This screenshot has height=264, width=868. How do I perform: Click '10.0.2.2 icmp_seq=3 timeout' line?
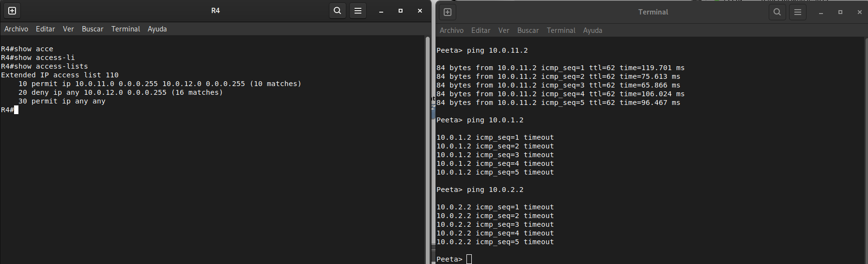[x=495, y=224]
